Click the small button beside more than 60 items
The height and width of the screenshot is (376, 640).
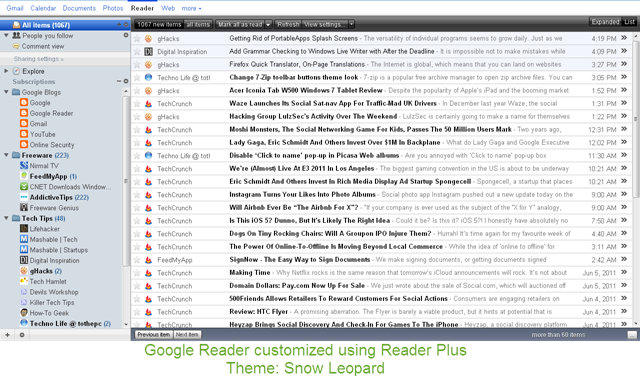click(632, 335)
